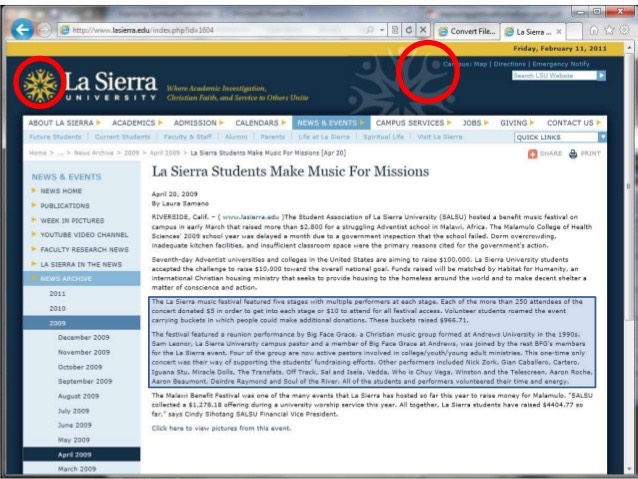This screenshot has width=638, height=479.
Task: Switch to the Convert File tab
Action: click(x=467, y=31)
